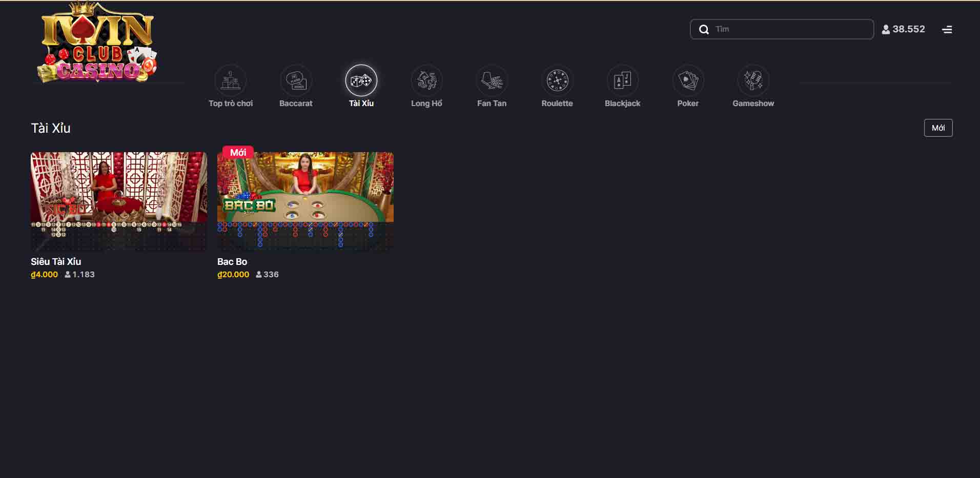This screenshot has height=478, width=980.
Task: Select the Baccarat category icon
Action: pos(296,80)
